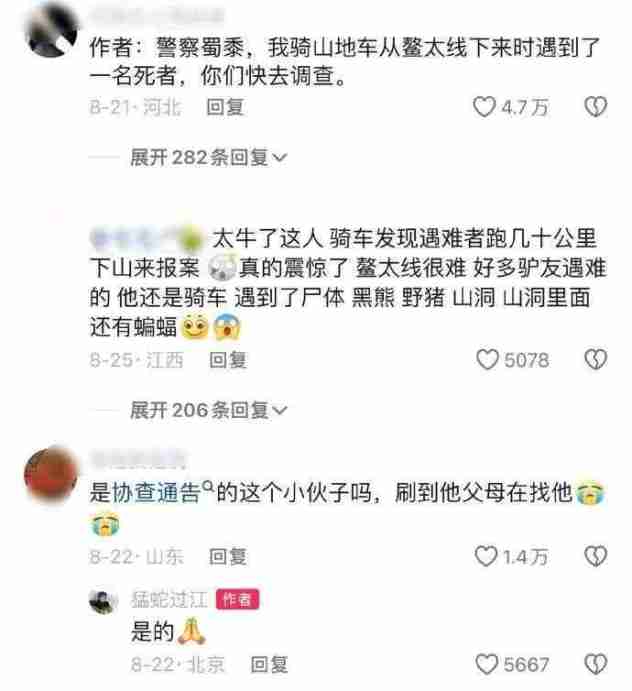Expand the 282 replies thread
Image resolution: width=632 pixels, height=691 pixels.
point(208,157)
